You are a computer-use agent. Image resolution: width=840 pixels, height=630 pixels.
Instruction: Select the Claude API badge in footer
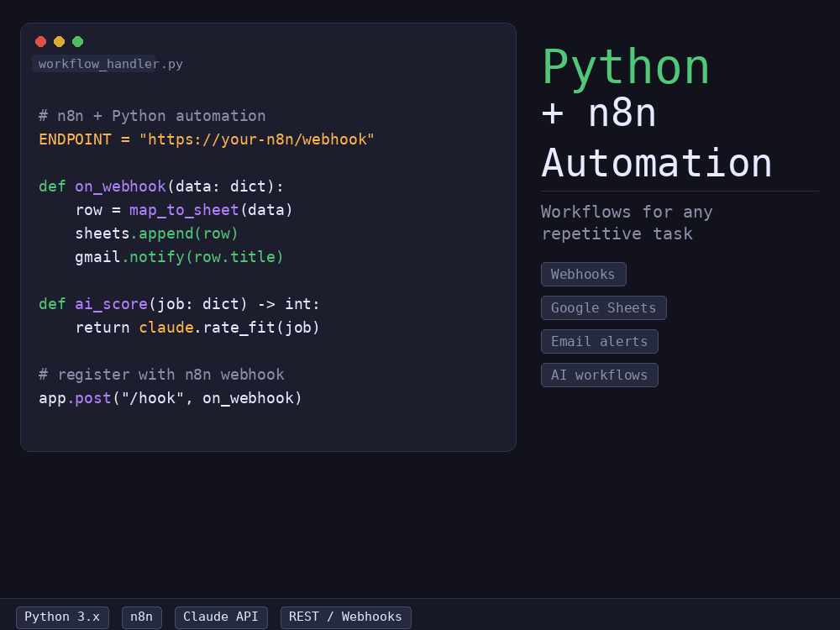pos(221,617)
